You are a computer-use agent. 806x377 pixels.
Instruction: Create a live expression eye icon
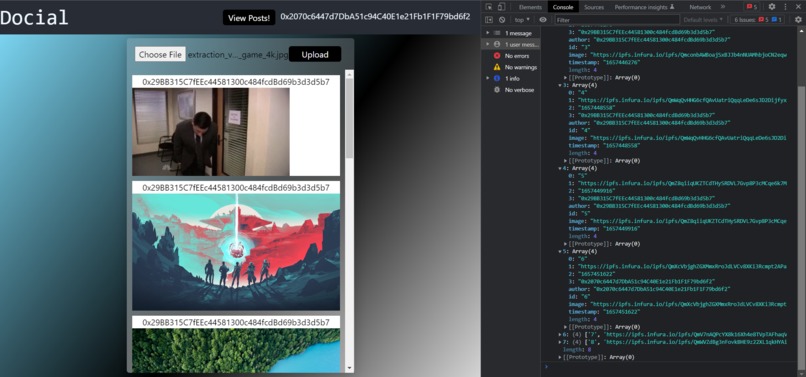543,20
